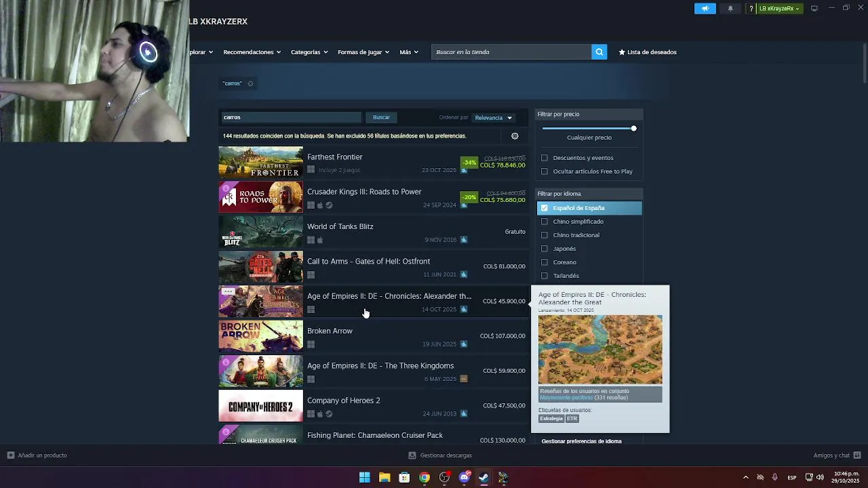
Task: Check Coreano language filter
Action: [x=544, y=262]
